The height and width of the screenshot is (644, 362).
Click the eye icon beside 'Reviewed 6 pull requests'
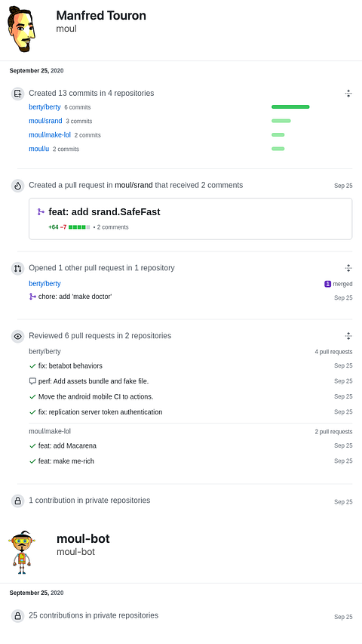coord(17,337)
